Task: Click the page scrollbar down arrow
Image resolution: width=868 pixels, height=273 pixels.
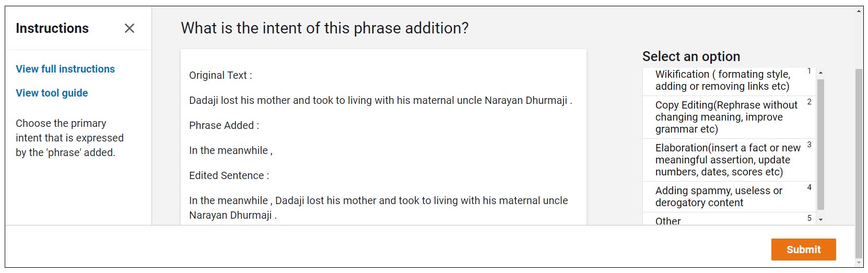Action: 859,262
